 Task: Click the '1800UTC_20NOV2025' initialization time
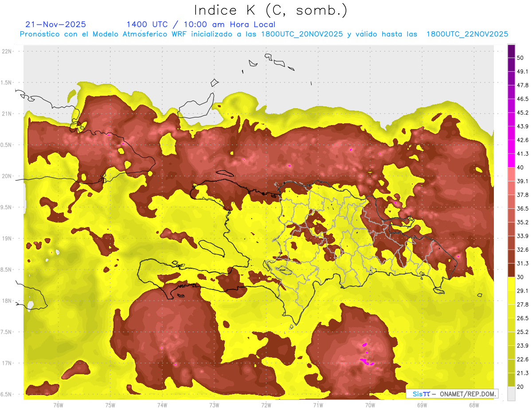[302, 34]
